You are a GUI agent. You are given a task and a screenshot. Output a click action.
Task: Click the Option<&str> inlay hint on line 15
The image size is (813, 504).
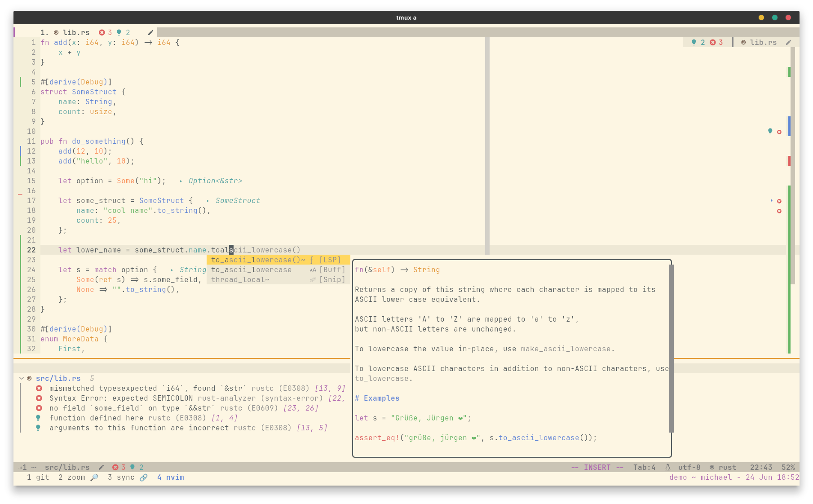pyautogui.click(x=215, y=181)
